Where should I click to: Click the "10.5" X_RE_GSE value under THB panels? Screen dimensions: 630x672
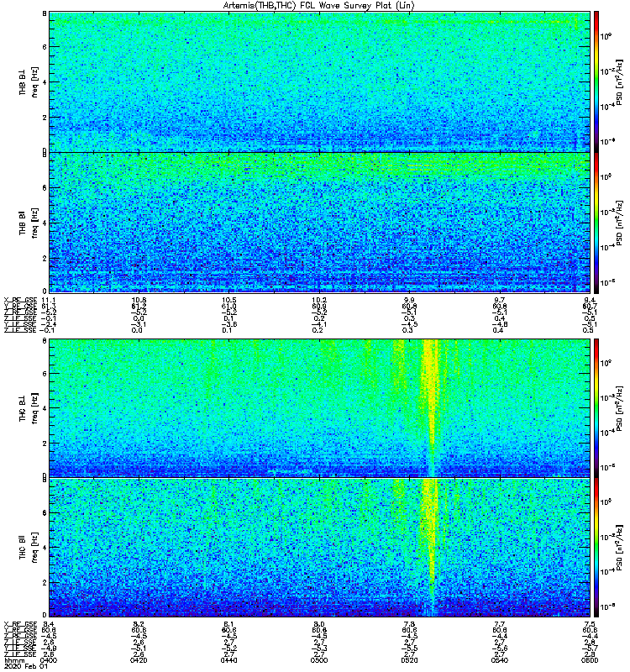point(228,300)
